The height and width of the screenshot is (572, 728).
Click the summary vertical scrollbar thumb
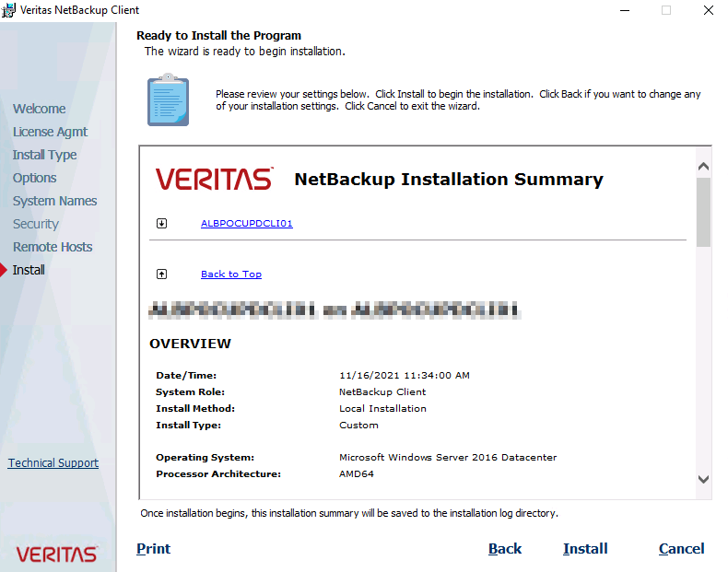(703, 212)
